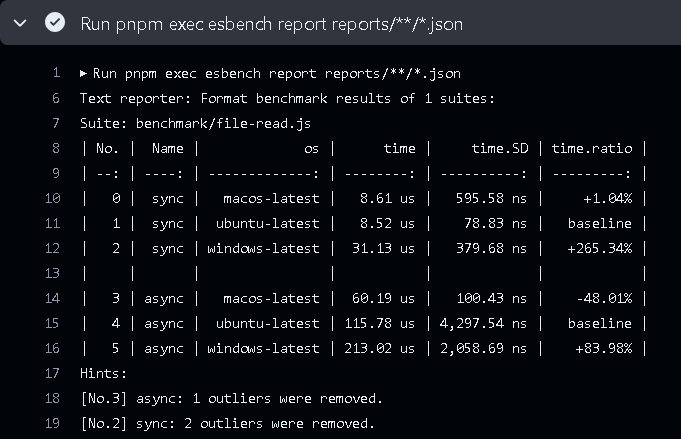The image size is (681, 439).
Task: Click log line number 6
Action: click(x=56, y=98)
